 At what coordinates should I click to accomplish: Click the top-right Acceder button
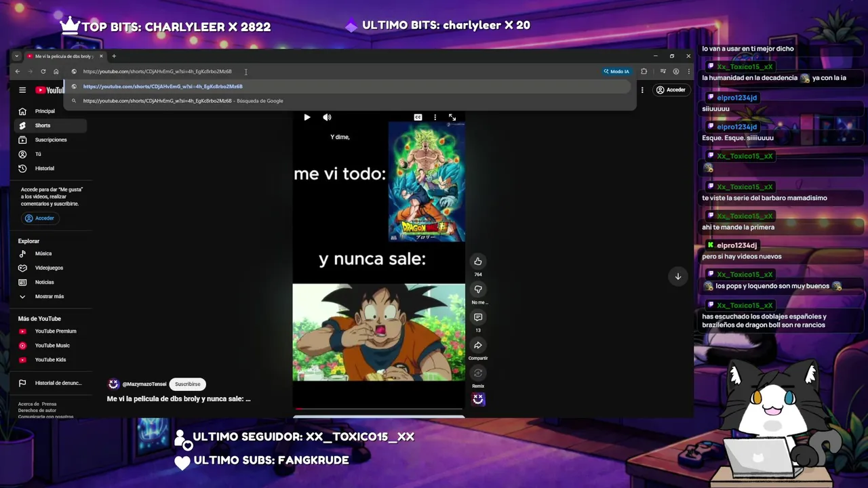click(x=671, y=90)
